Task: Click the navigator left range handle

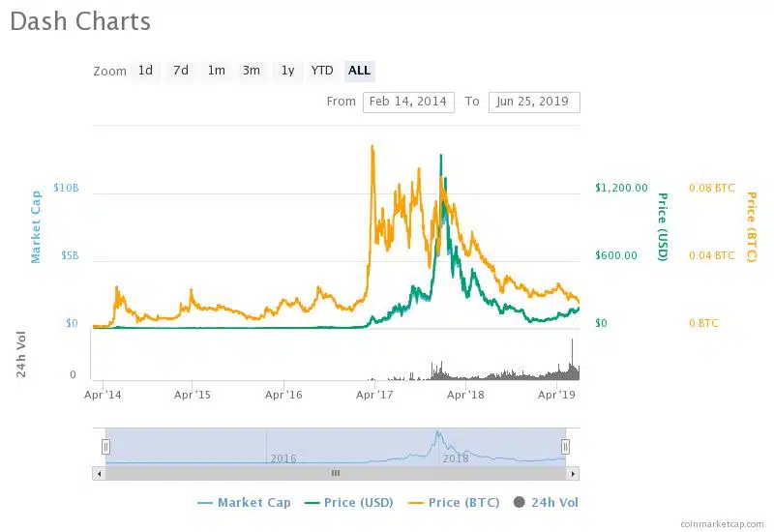Action: [x=105, y=447]
